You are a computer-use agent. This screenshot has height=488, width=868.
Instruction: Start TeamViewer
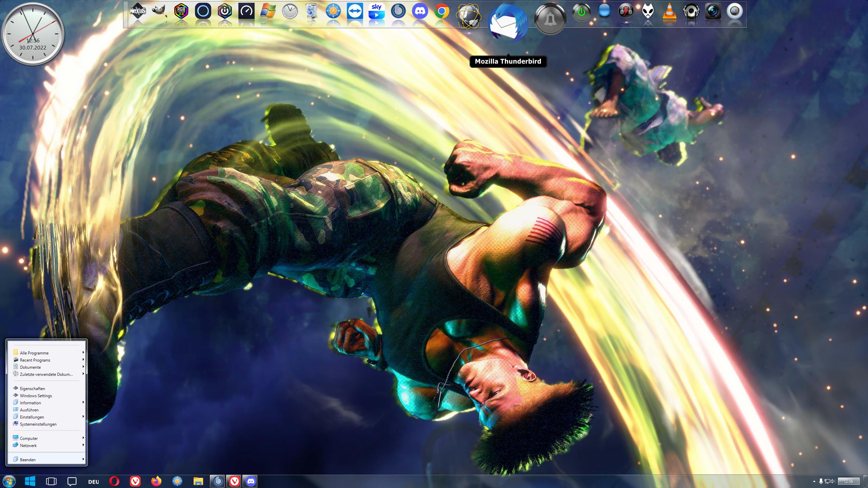(x=355, y=11)
